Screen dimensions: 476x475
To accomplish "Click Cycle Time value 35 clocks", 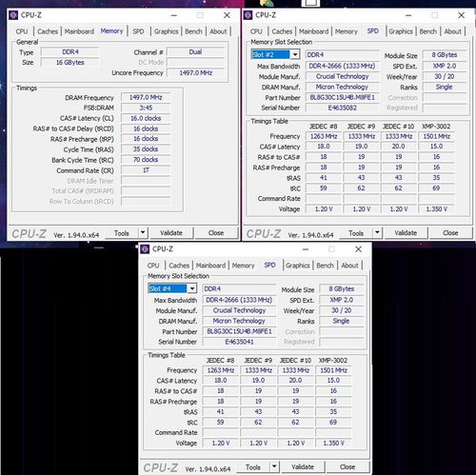I will click(x=146, y=149).
